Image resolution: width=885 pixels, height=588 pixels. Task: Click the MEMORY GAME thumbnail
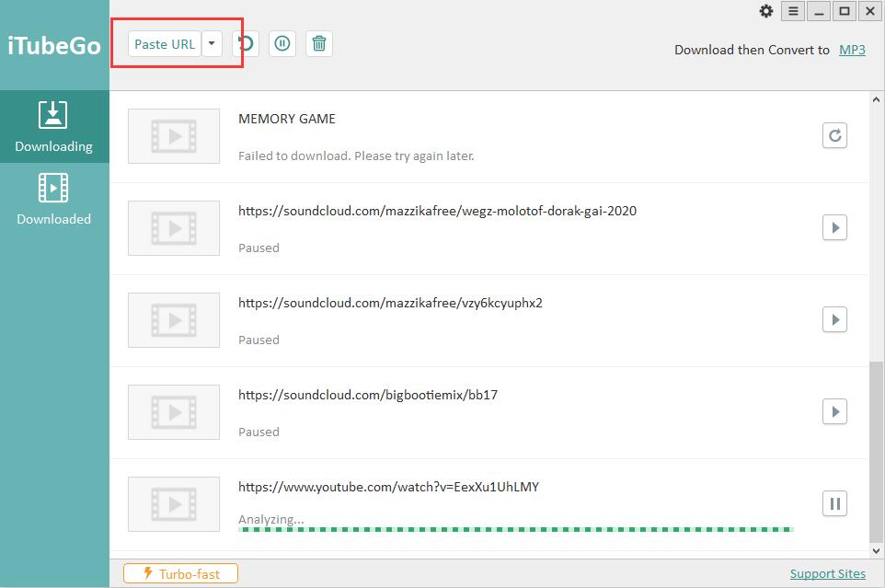tap(174, 136)
